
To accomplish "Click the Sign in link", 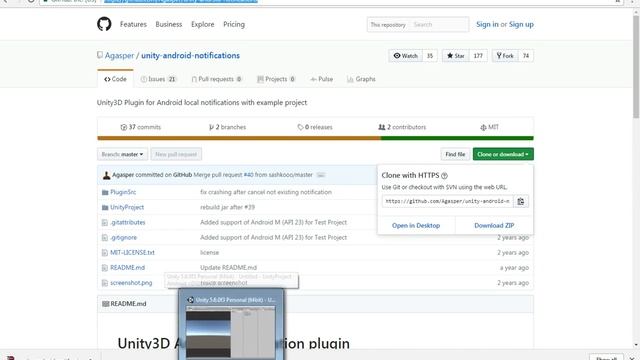I will [x=487, y=24].
